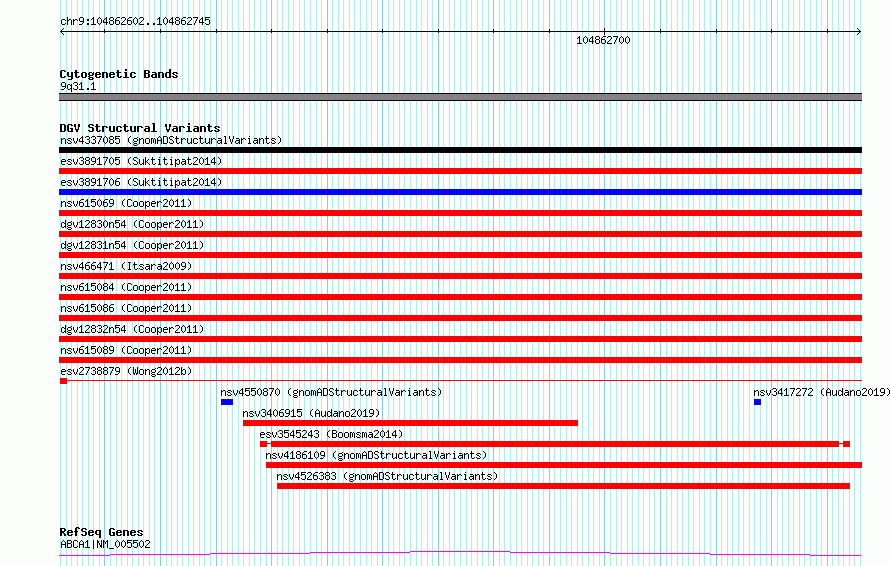Select the small blue nsv3417272 block
The image size is (890, 566).
[x=757, y=402]
